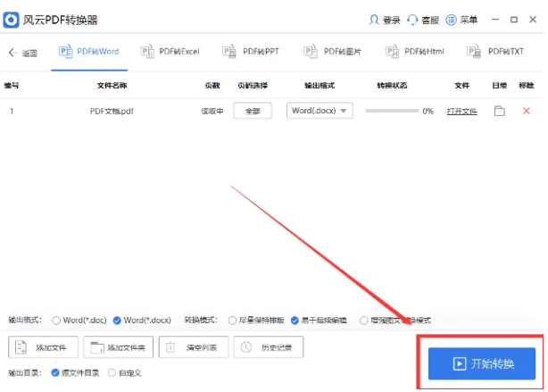Select 尽量保持排版 conversion mode
This screenshot has height=392, width=548.
[x=232, y=321]
